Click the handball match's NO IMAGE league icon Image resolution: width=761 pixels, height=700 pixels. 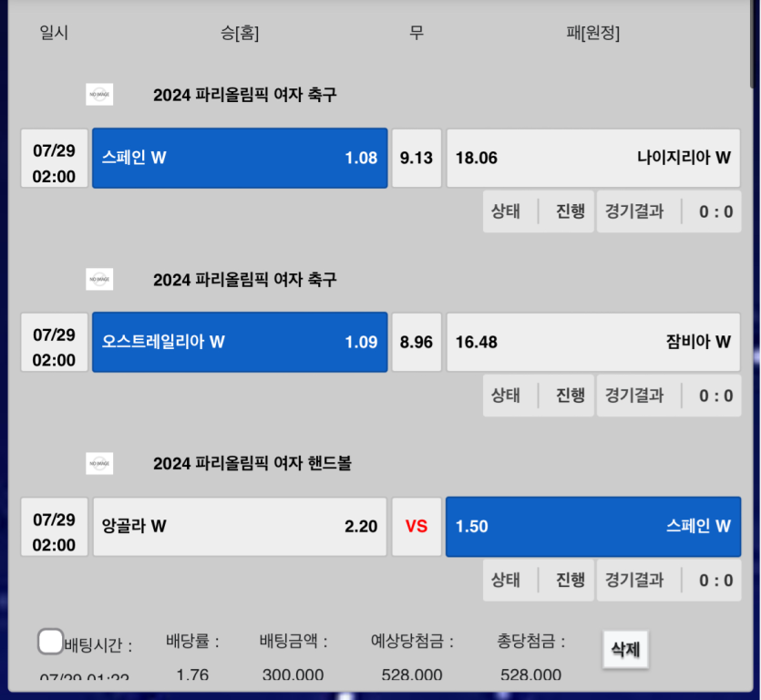(x=99, y=463)
